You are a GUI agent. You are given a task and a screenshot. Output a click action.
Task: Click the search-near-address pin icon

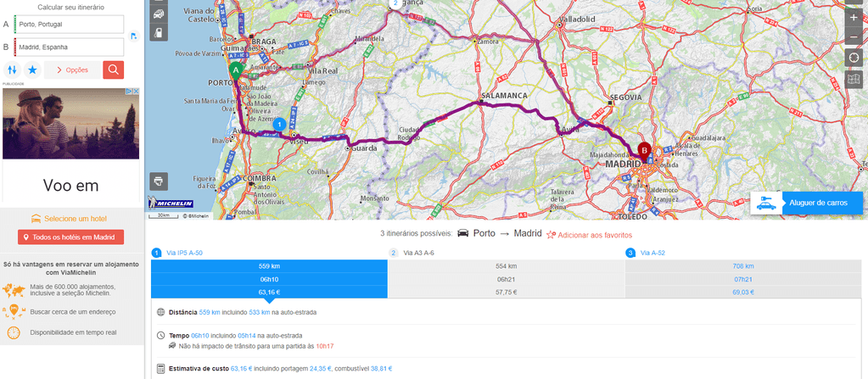click(14, 311)
